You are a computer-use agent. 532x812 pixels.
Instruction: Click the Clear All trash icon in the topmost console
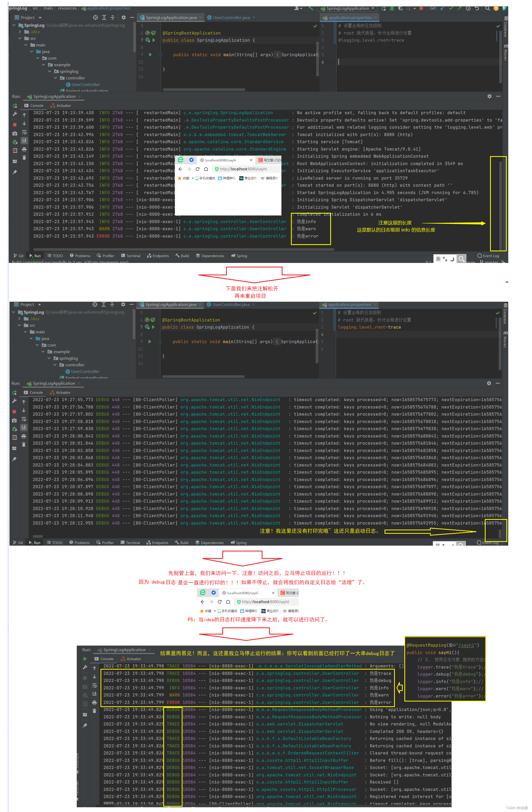[24, 158]
